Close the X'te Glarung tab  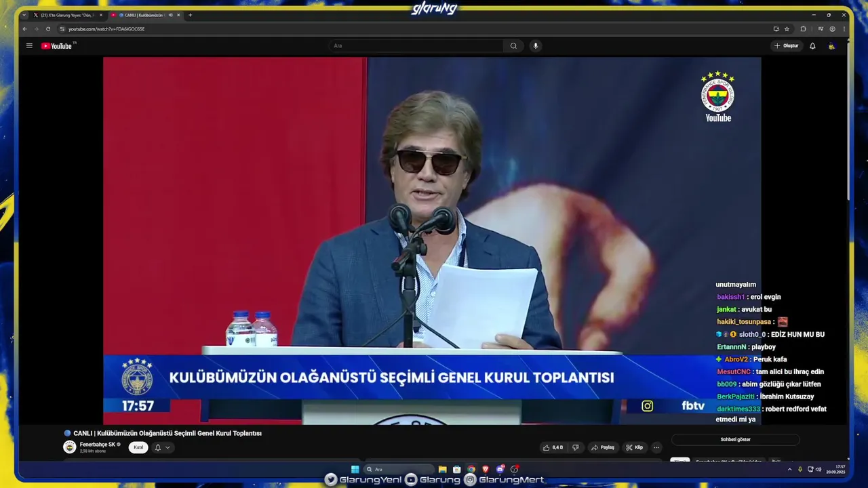pyautogui.click(x=101, y=15)
